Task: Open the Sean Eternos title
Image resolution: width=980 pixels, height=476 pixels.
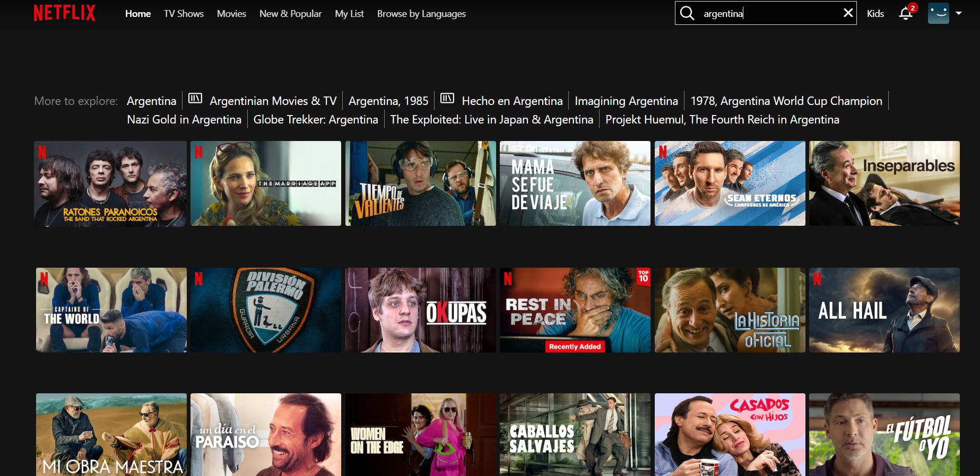Action: coord(730,183)
